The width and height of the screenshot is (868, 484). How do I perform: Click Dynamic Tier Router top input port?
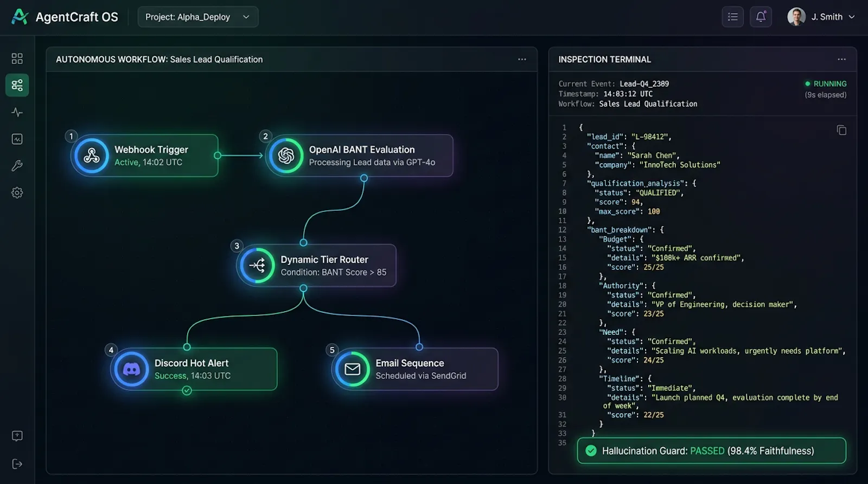[303, 242]
